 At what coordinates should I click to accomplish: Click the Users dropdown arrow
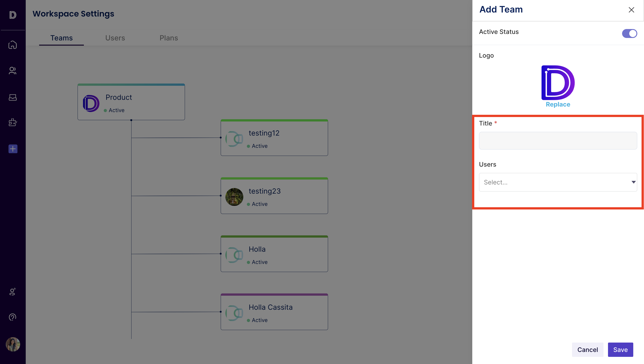click(633, 182)
